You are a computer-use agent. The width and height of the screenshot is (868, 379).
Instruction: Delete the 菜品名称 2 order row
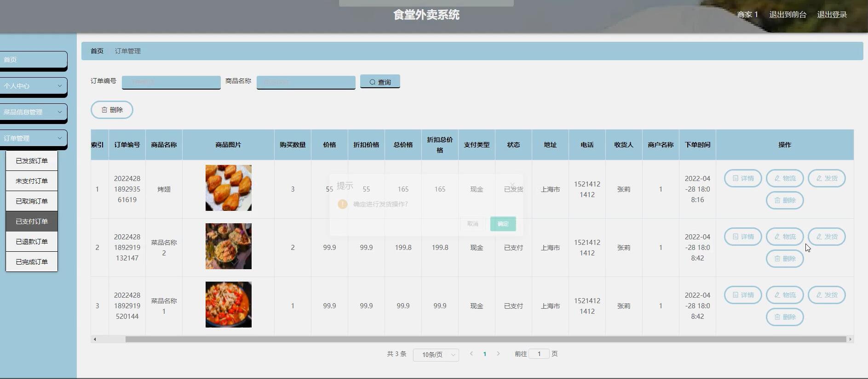[785, 259]
